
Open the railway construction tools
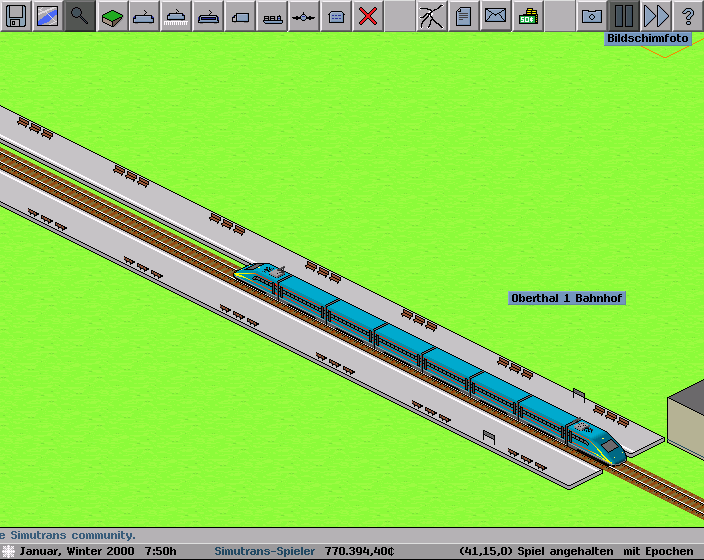[x=143, y=15]
